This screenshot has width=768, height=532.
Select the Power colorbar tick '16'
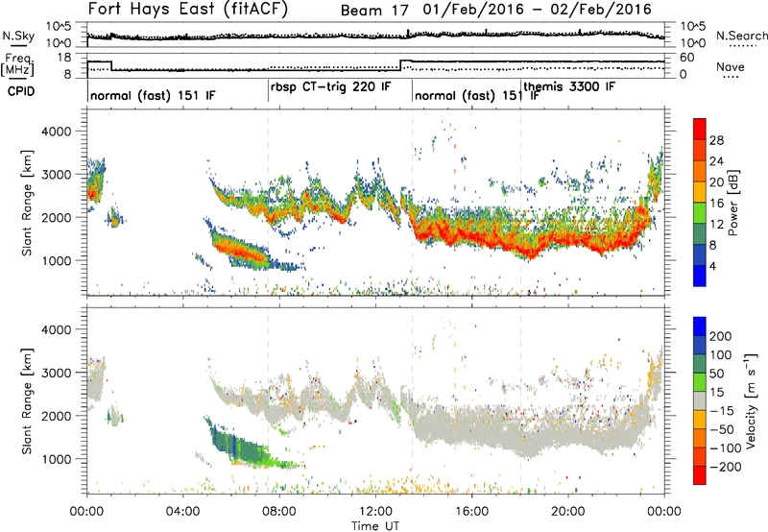[x=716, y=204]
